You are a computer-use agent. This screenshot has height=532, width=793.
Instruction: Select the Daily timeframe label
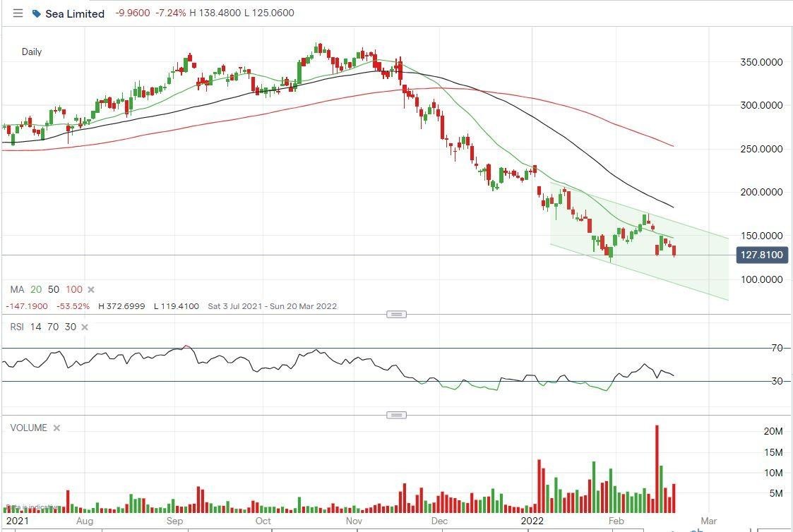31,52
